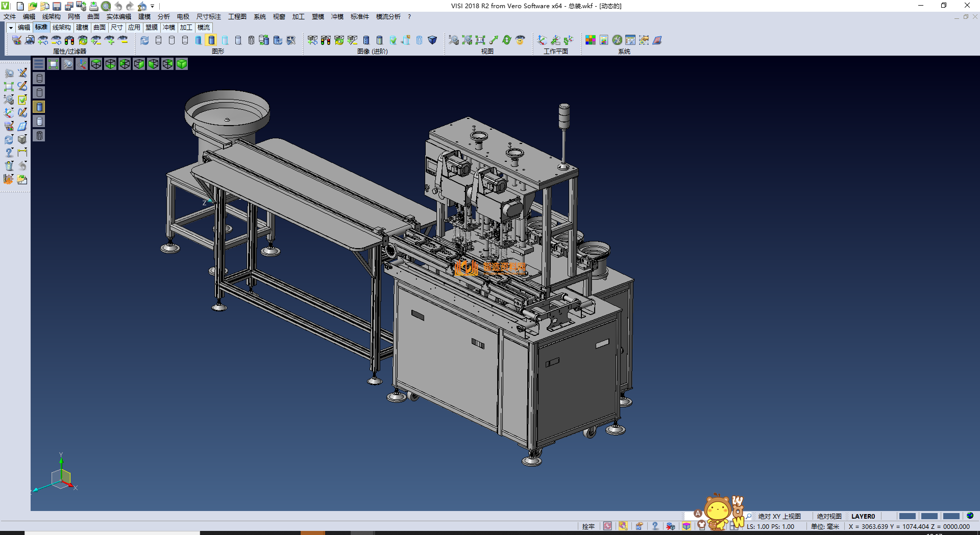Toggle the wireframe cylinder at top of viewport strip
This screenshot has height=535, width=980.
[x=39, y=78]
